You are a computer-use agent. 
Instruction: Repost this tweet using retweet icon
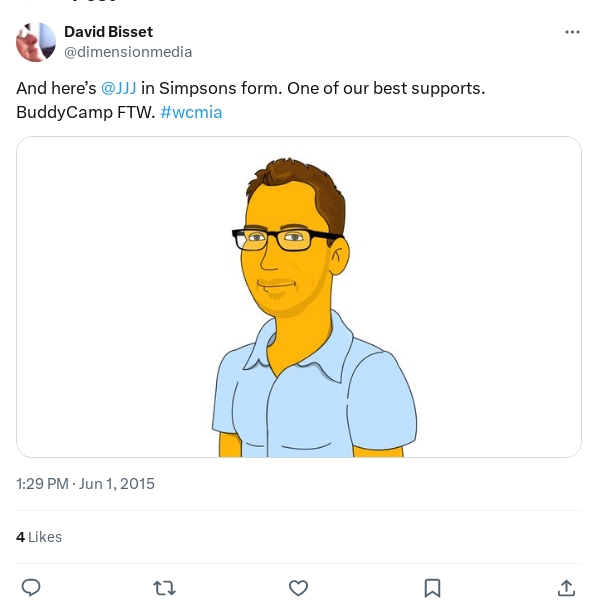pyautogui.click(x=164, y=588)
